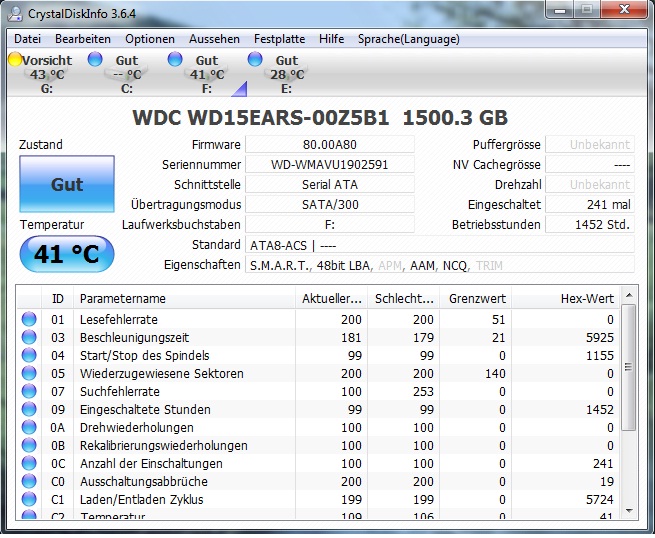Select the blue status orb for drive C:
655x538 pixels.
click(95, 59)
